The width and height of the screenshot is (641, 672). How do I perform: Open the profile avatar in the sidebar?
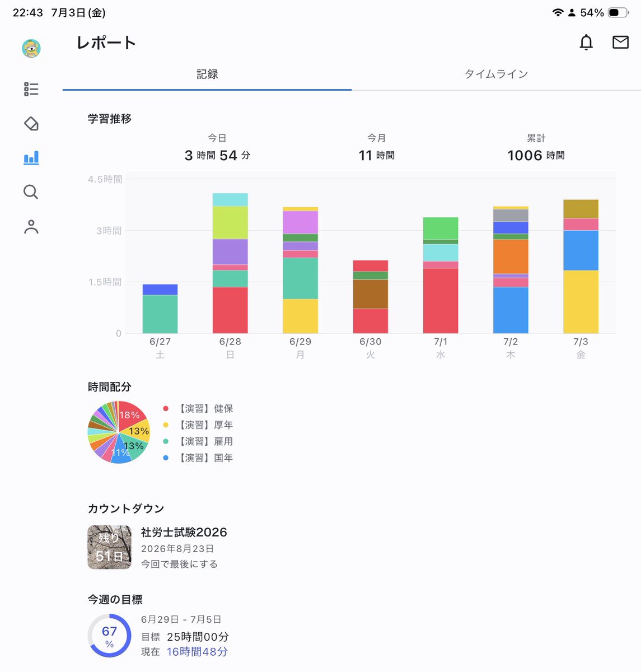(x=31, y=49)
